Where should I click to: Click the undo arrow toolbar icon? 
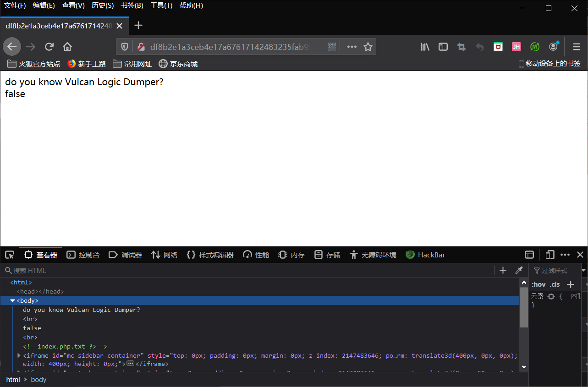point(480,47)
